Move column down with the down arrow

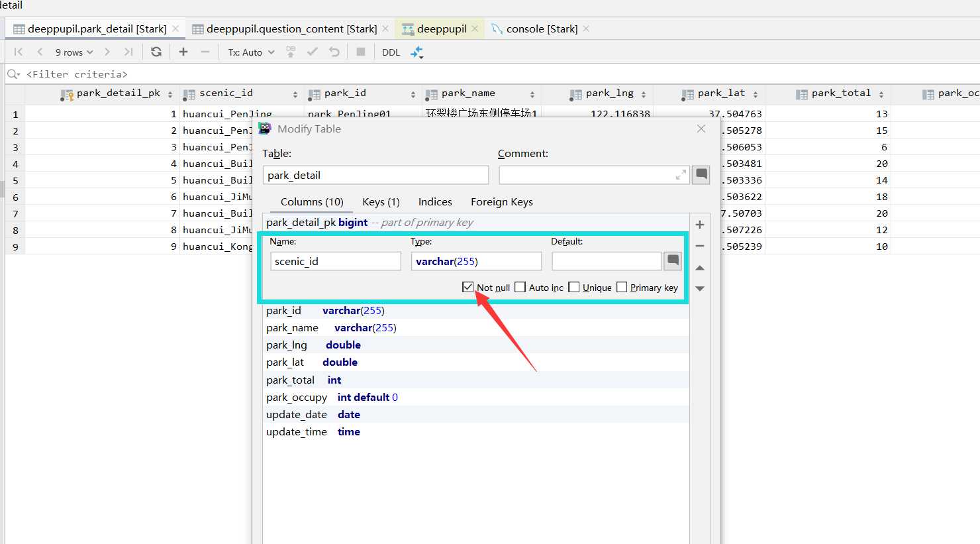[x=700, y=288]
